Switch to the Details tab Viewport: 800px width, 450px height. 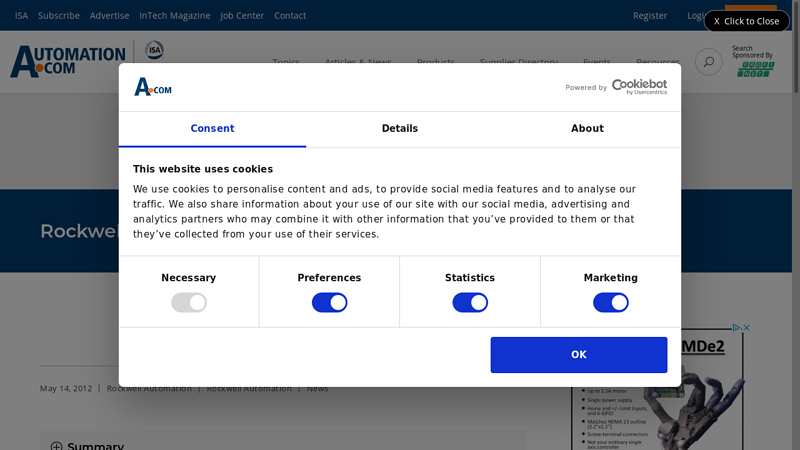pos(399,129)
